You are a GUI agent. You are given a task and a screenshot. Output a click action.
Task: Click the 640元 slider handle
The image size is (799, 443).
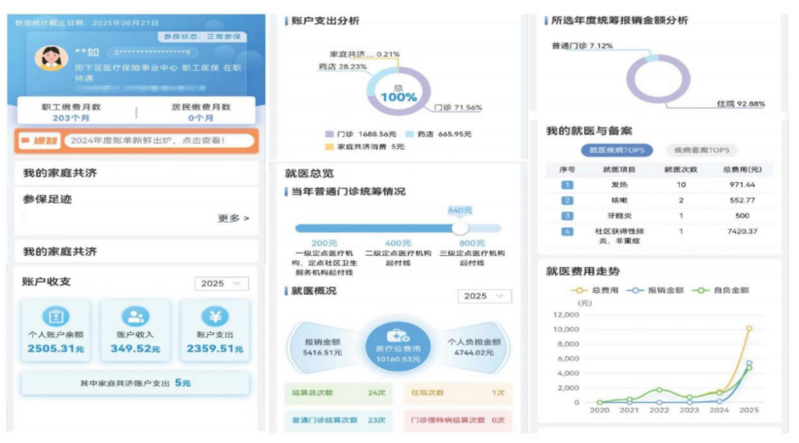(x=460, y=228)
